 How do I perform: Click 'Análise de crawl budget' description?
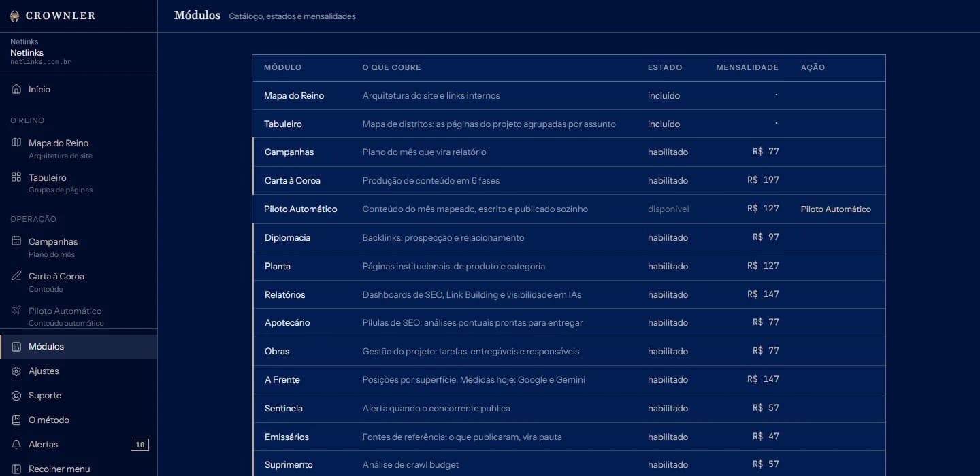coord(410,465)
